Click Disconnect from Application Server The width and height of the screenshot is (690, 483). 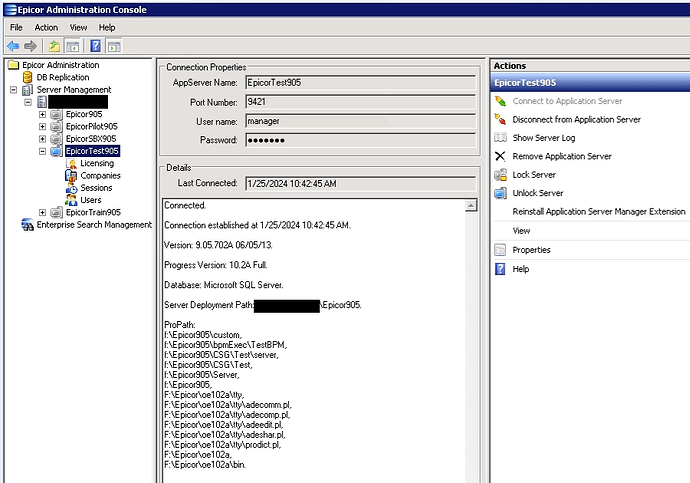coord(576,120)
